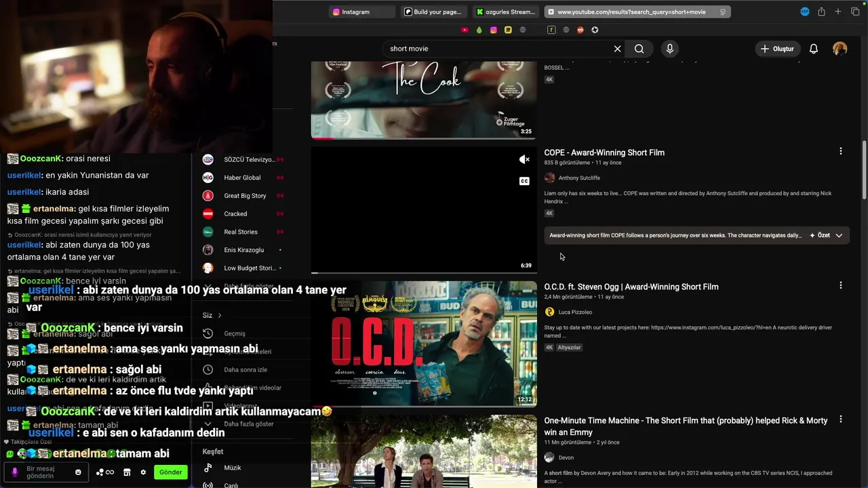Expand the Siz section chevron
Viewport: 868px width, 488px height.
(x=220, y=315)
